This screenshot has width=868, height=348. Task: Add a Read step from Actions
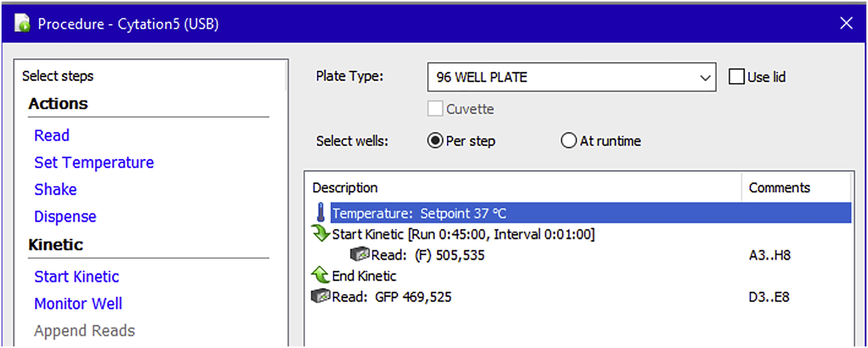click(51, 135)
